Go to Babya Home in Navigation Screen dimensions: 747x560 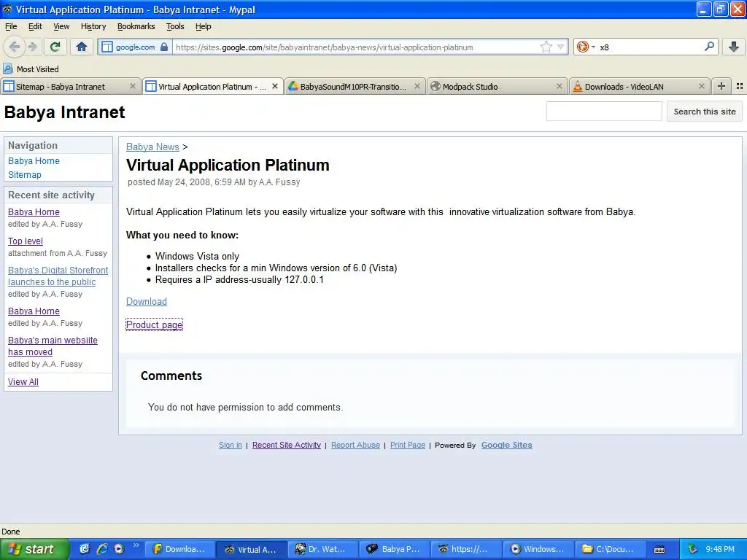[x=34, y=161]
